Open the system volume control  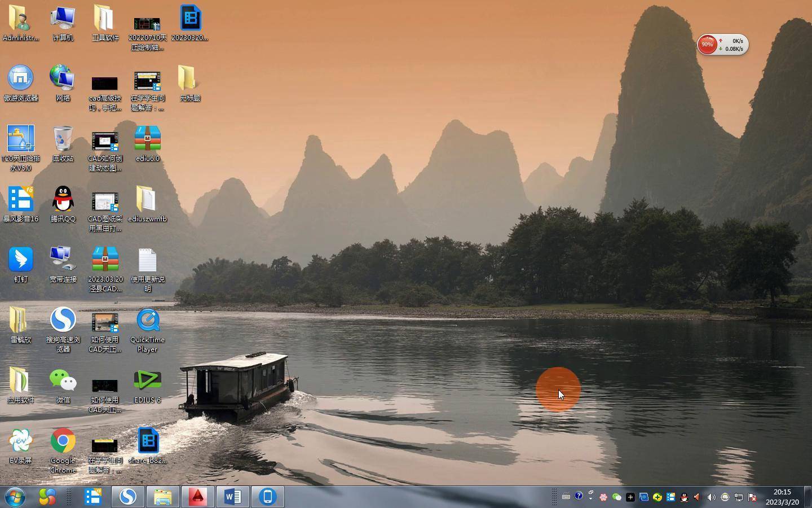pos(711,497)
